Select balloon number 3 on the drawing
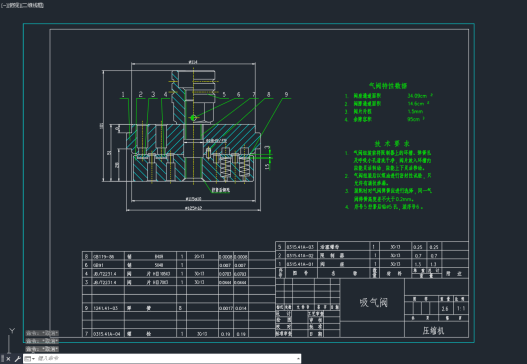Viewport: 527px width, 364px height. (x=153, y=94)
